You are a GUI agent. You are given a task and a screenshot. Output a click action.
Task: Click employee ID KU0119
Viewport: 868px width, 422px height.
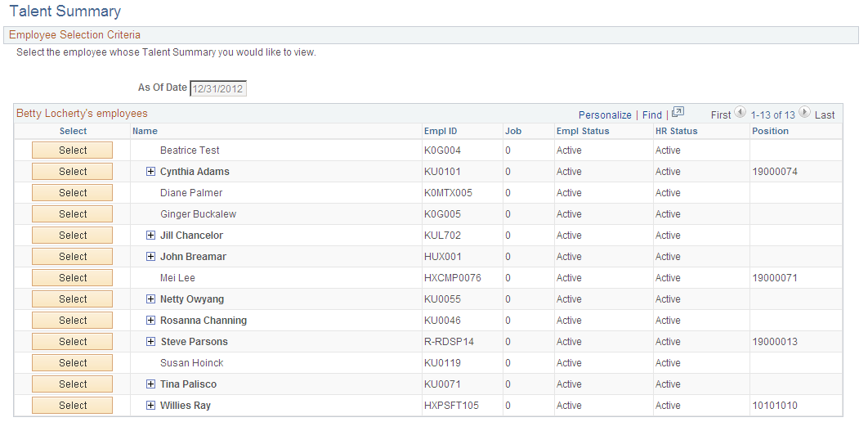442,363
